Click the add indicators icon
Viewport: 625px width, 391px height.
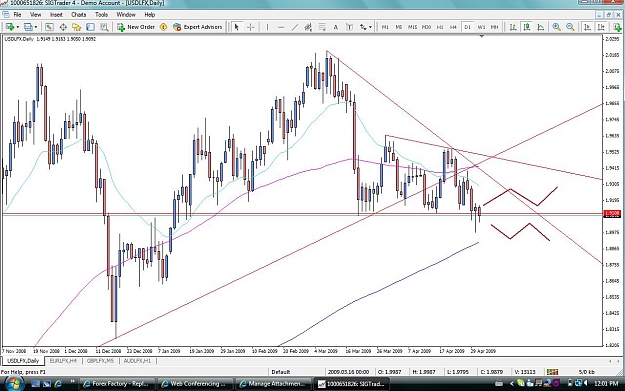tap(617, 27)
